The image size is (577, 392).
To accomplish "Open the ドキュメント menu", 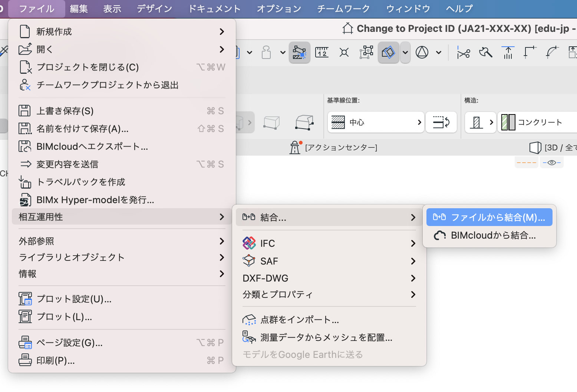I will [x=215, y=9].
